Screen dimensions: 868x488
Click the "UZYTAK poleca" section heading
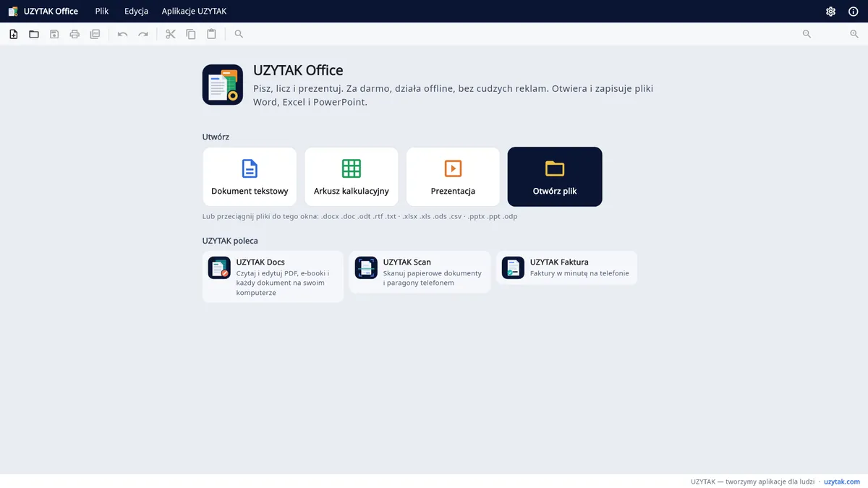(x=230, y=241)
